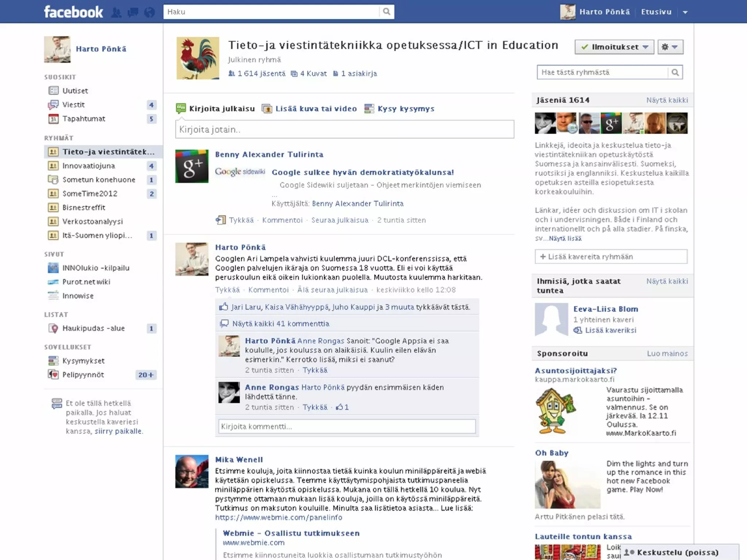Image resolution: width=747 pixels, height=560 pixels.
Task: Toggle the Ilmoitukset notifications button
Action: (x=614, y=47)
